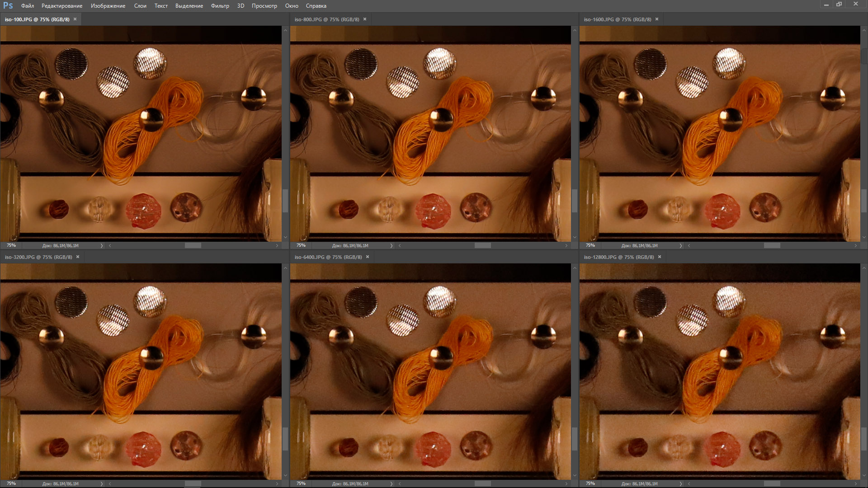Open the Слои menu
Viewport: 868px width, 488px height.
pyautogui.click(x=140, y=6)
